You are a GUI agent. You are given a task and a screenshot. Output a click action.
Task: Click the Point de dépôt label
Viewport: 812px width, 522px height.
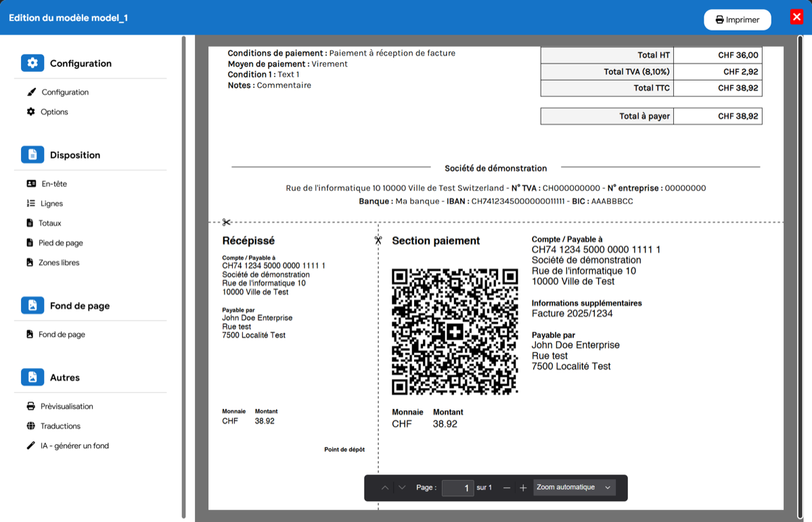pyautogui.click(x=344, y=449)
